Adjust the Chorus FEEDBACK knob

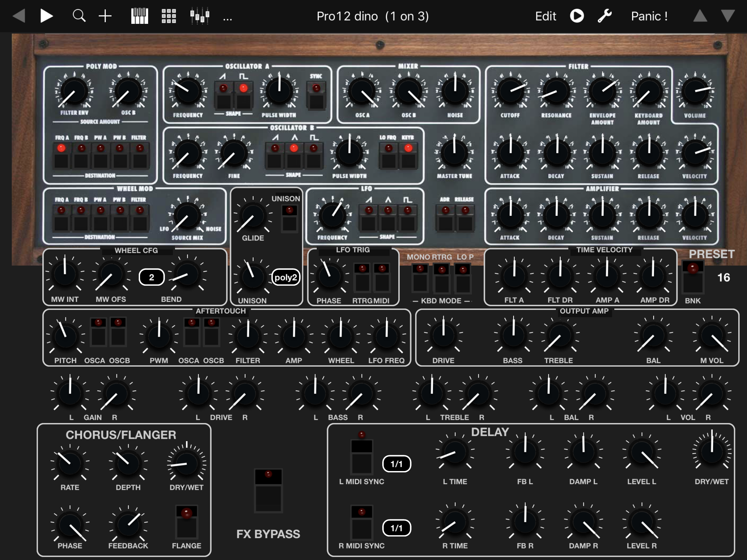[x=128, y=525]
